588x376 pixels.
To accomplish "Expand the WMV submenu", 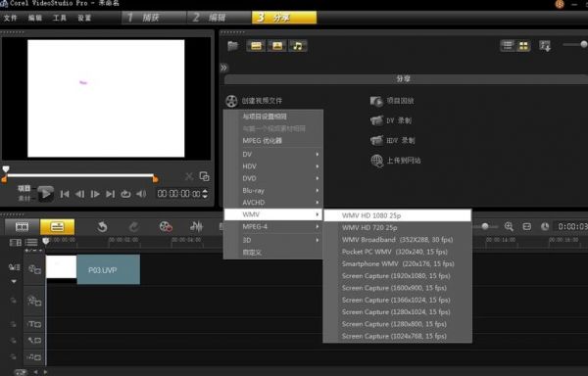I will [x=273, y=214].
